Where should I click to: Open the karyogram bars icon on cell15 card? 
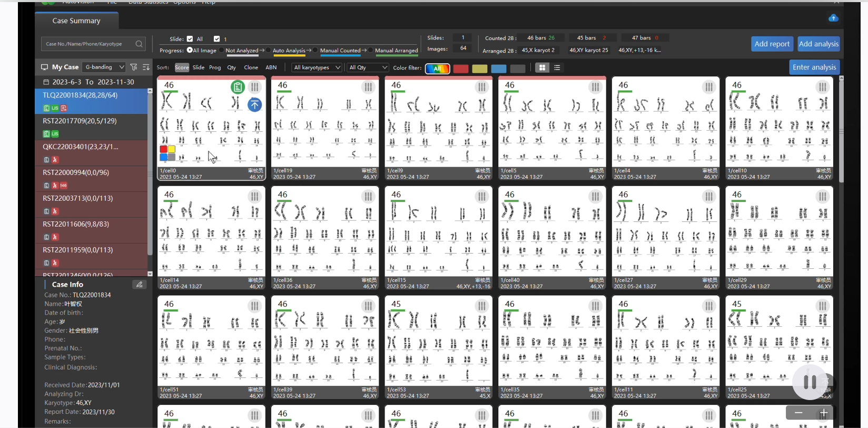click(482, 197)
